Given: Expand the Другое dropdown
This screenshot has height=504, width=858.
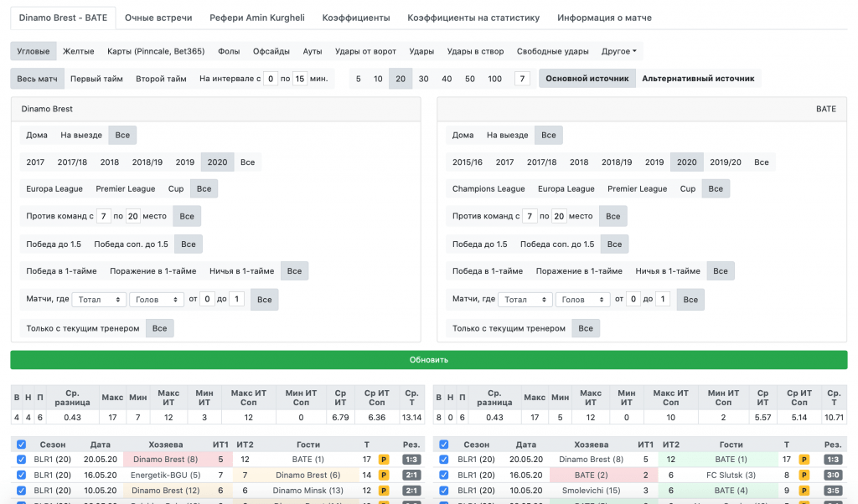Looking at the screenshot, I should [x=619, y=51].
